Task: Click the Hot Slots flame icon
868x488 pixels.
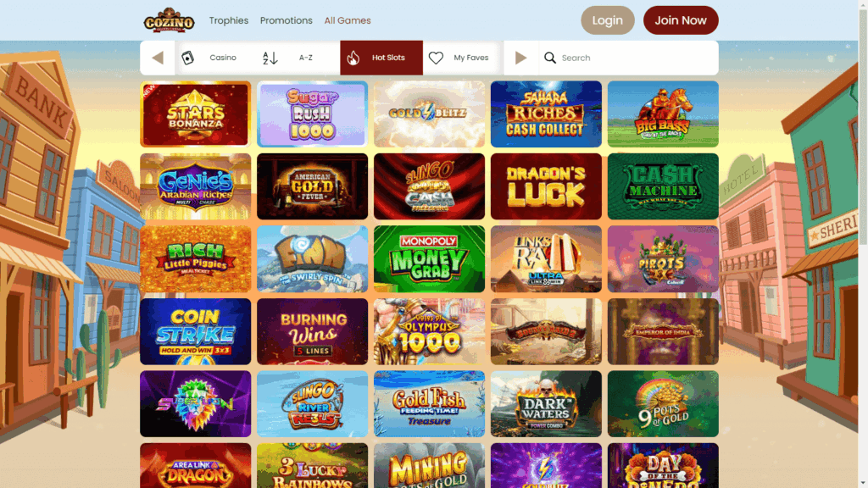Action: (x=353, y=58)
